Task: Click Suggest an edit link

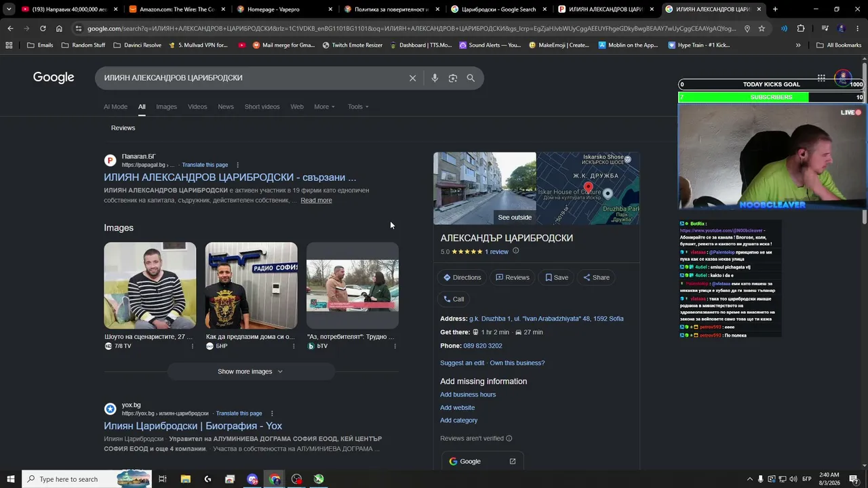Action: click(x=462, y=363)
